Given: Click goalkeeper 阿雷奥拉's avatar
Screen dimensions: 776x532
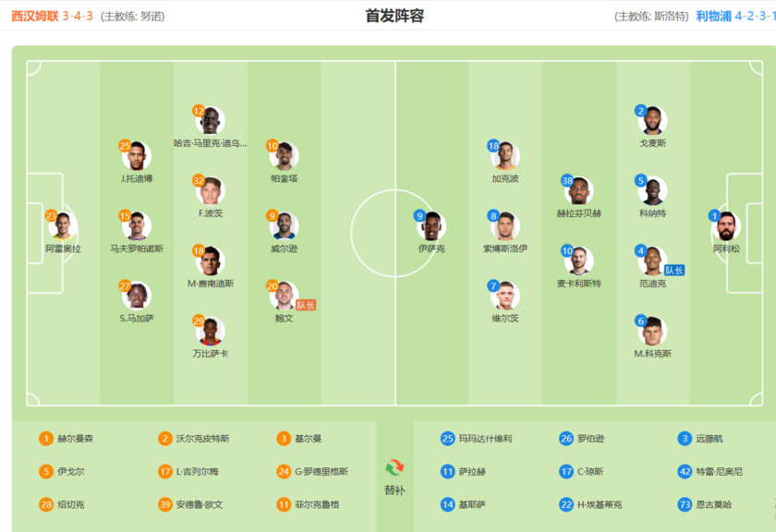Looking at the screenshot, I should pos(63,227).
